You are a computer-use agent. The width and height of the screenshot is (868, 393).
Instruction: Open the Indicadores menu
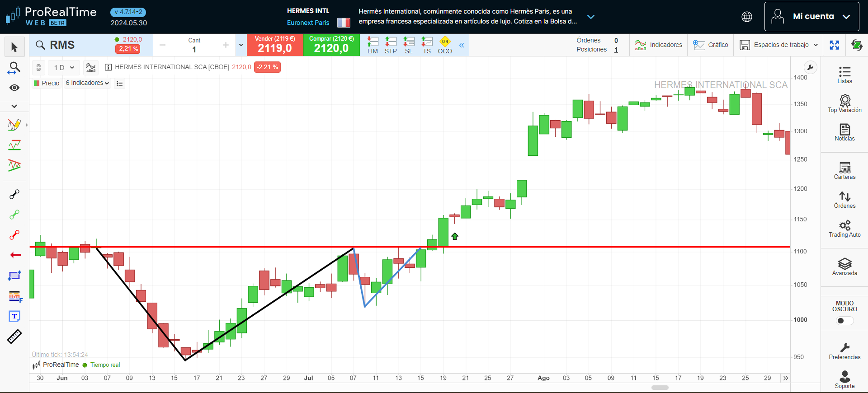click(659, 45)
